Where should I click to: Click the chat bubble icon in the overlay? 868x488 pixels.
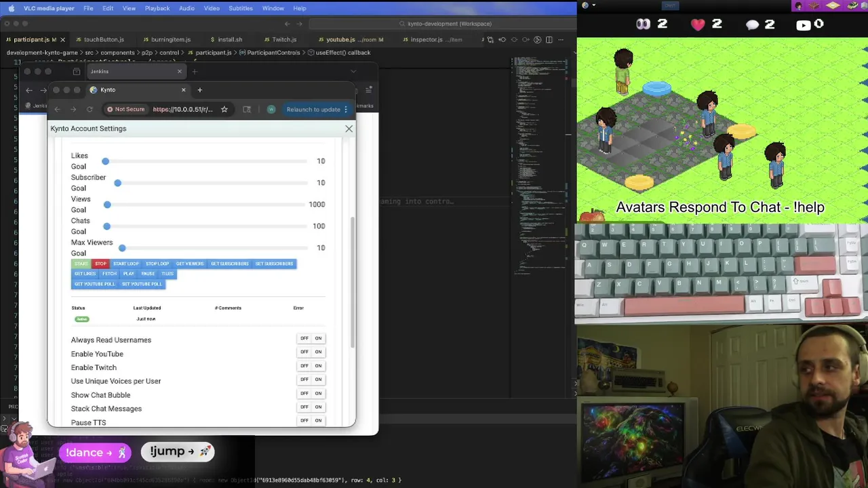click(752, 24)
